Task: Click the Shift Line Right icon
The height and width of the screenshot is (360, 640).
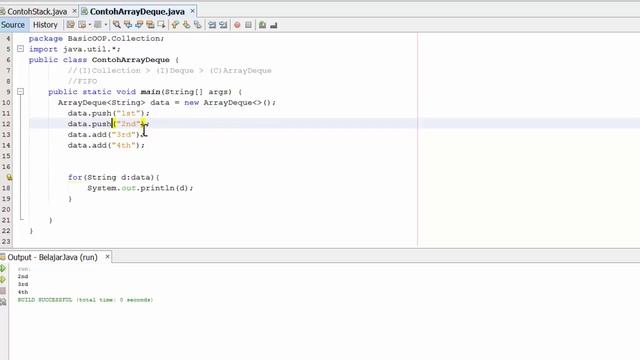Action: (x=223, y=25)
